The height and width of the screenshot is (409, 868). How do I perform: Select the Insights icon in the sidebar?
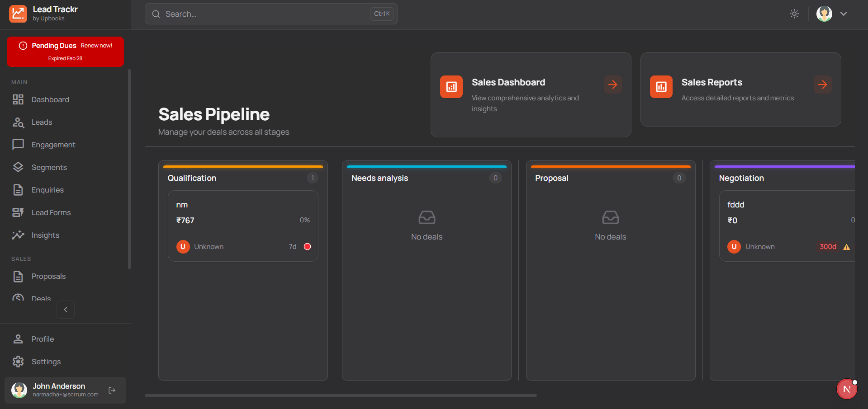point(18,235)
